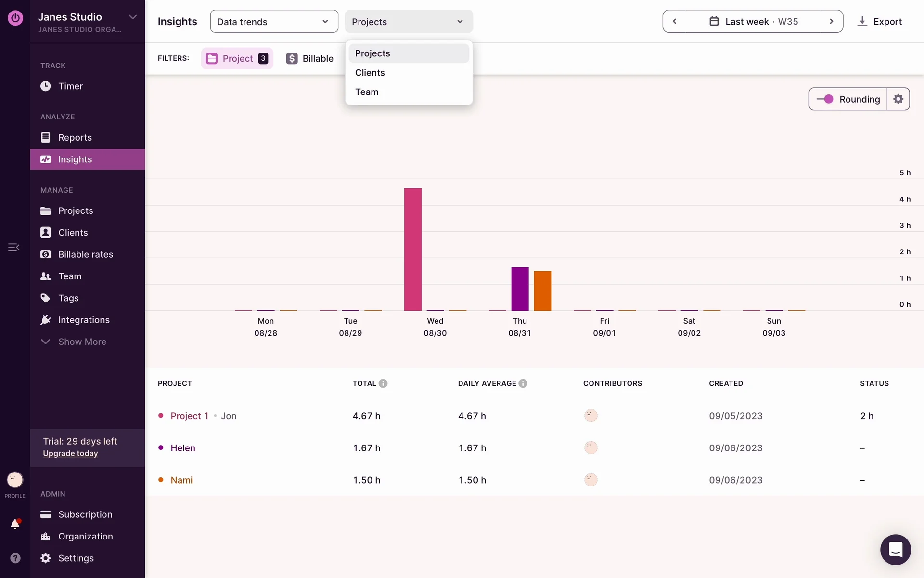
Task: Click the Daily Average info icon
Action: pyautogui.click(x=523, y=383)
